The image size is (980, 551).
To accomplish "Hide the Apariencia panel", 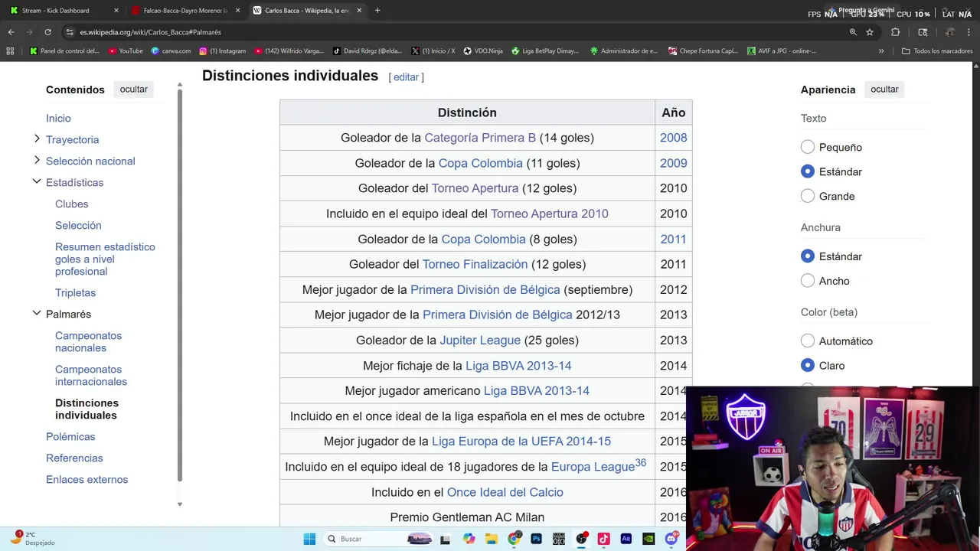I will click(x=884, y=90).
